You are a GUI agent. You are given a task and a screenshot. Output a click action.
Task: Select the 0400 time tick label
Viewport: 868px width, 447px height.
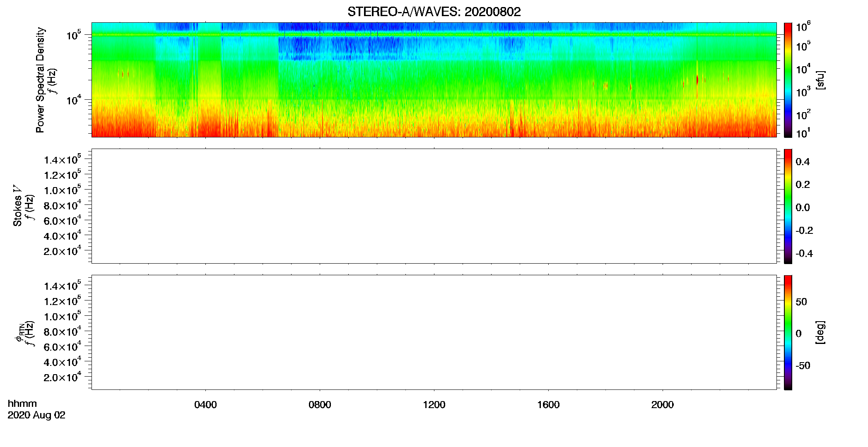point(205,405)
